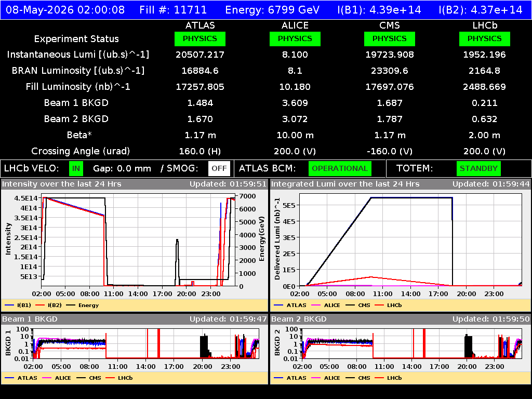Viewport: 532px width, 399px height.
Task: Click the ALICE column heading
Action: (x=295, y=25)
